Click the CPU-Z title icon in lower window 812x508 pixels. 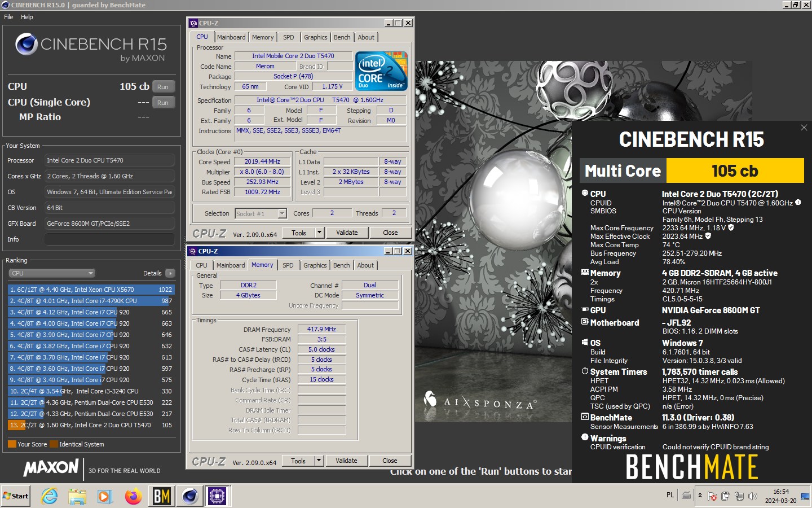pyautogui.click(x=193, y=251)
